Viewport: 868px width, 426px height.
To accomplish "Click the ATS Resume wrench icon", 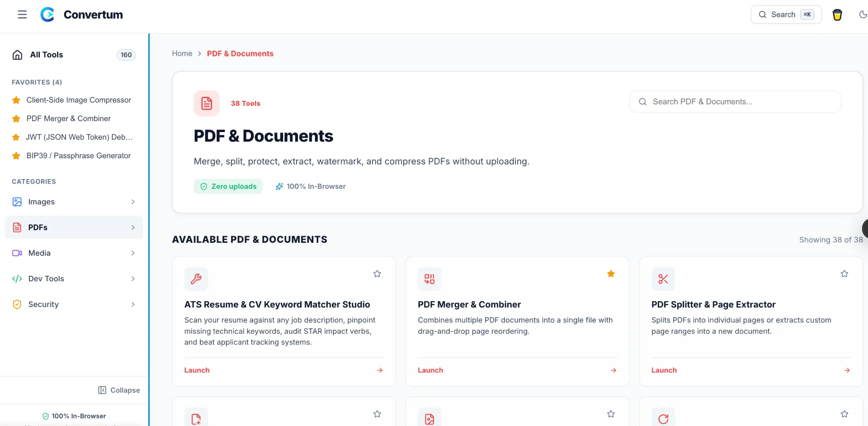I will pos(196,279).
